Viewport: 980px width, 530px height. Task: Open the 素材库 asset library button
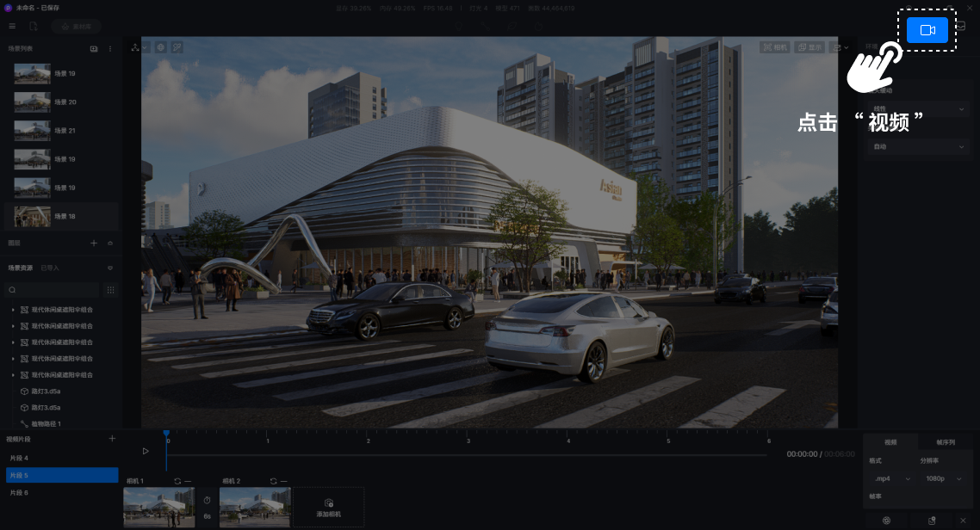tap(77, 27)
